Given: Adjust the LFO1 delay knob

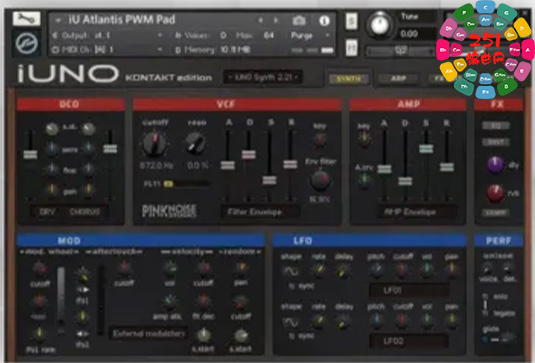Looking at the screenshot, I should [x=342, y=271].
